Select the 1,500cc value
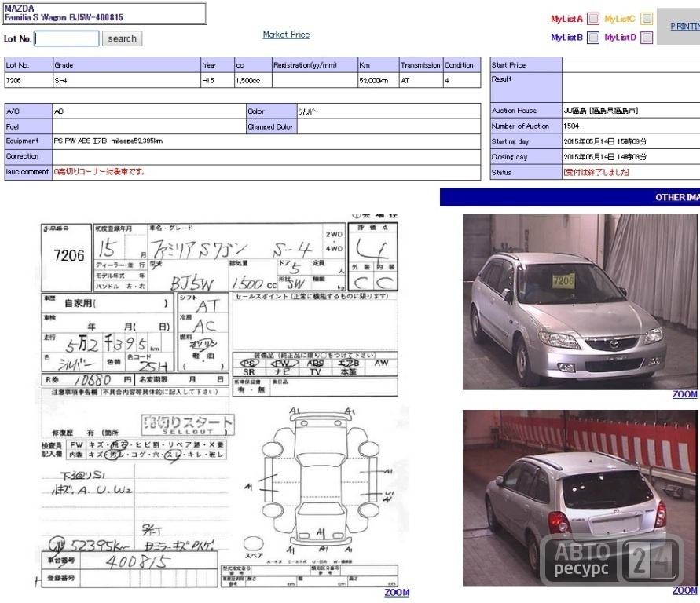Viewport: 700px width, 603px height. pos(247,80)
